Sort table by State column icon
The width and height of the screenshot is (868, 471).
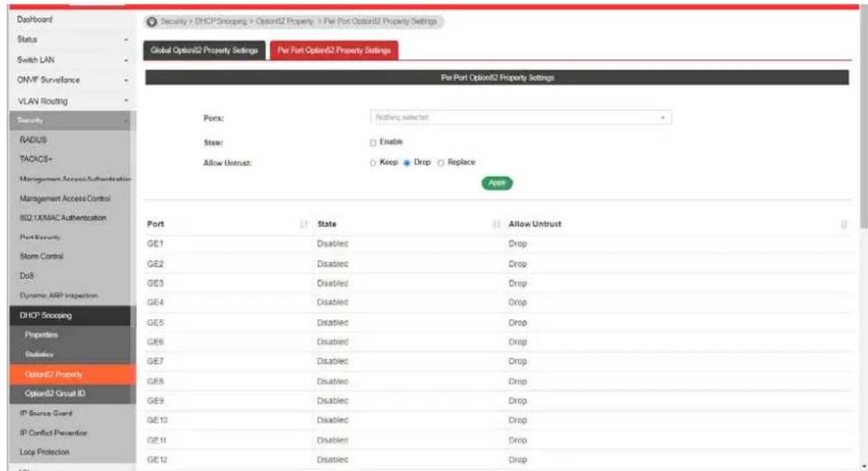pos(497,224)
